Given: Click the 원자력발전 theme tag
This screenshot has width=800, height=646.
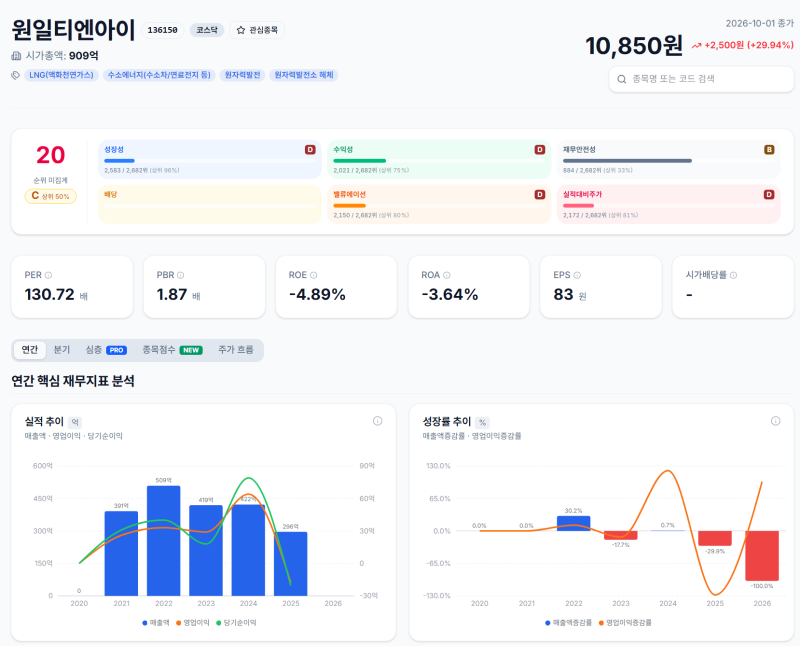Looking at the screenshot, I should pyautogui.click(x=242, y=75).
